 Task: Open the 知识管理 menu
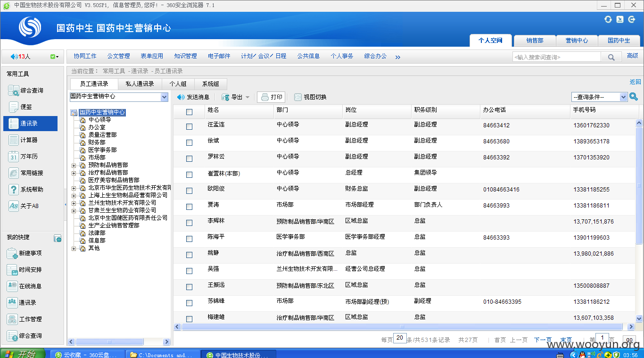click(x=185, y=56)
